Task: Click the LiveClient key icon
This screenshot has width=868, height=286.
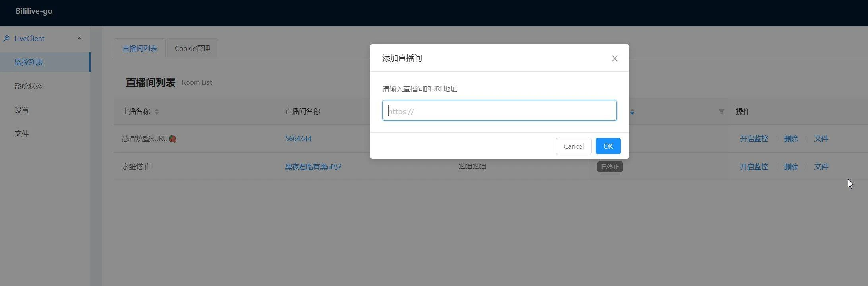Action: point(6,39)
